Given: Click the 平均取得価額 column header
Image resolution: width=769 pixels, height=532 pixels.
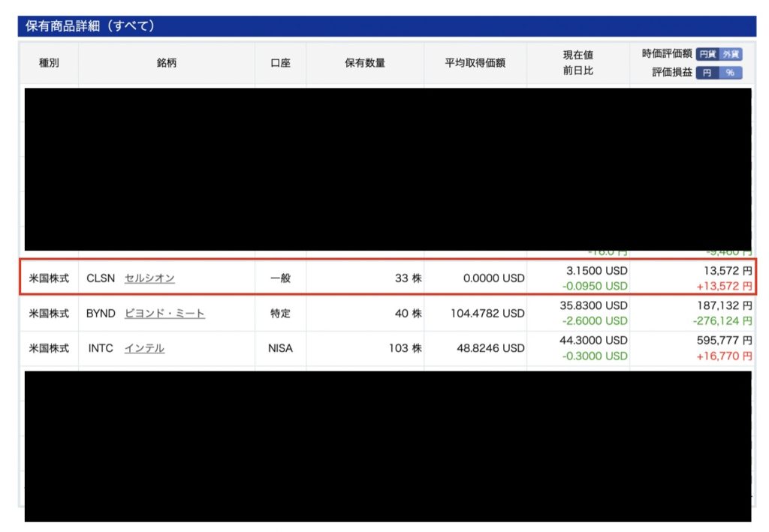Looking at the screenshot, I should [475, 63].
